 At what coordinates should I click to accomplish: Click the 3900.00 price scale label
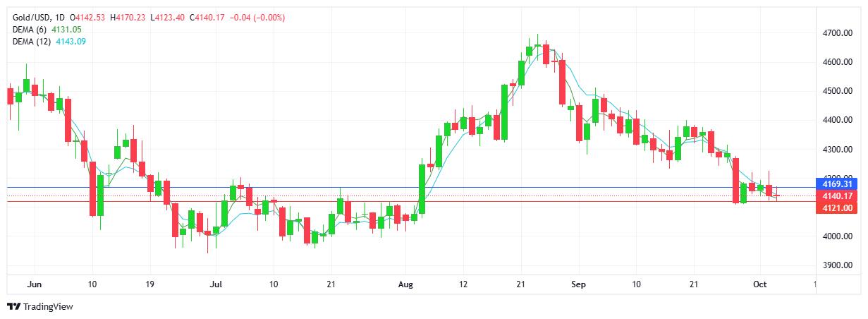(x=838, y=265)
